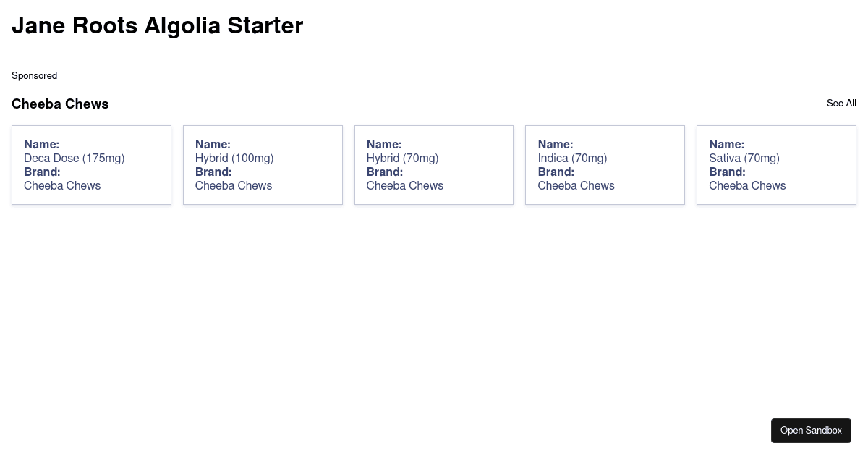Click the Name label in Hybrid (70mg) card

pos(384,145)
